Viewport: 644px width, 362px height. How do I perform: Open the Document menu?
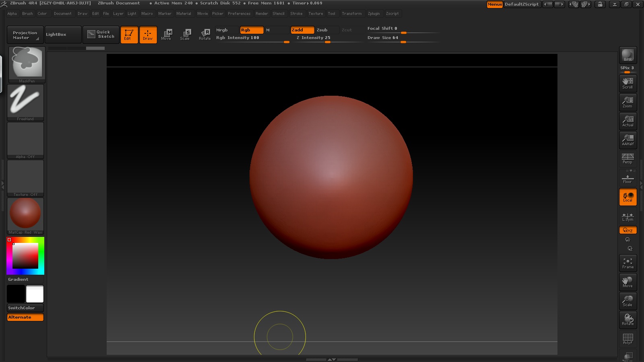63,14
